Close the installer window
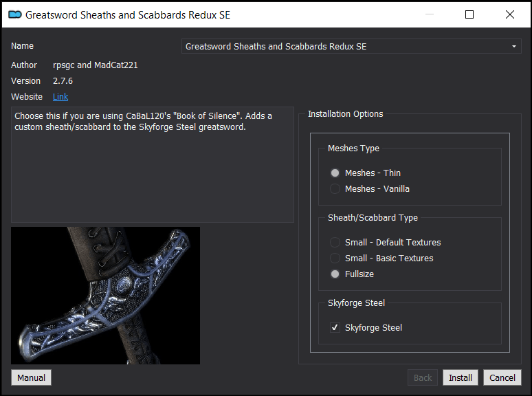This screenshot has width=532, height=396. coord(509,14)
